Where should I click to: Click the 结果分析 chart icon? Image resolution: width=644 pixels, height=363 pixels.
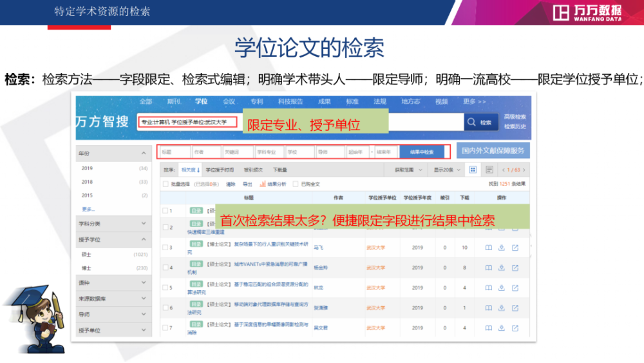(x=263, y=184)
